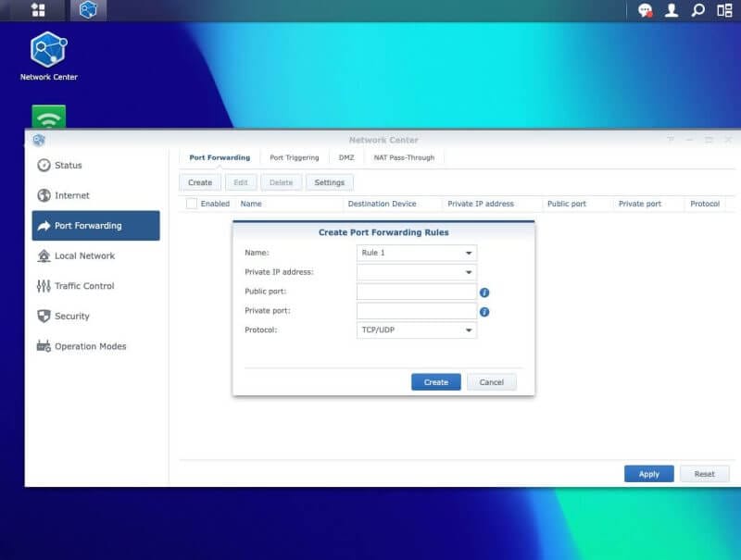741x560 pixels.
Task: Select the Internet globe icon in sidebar
Action: tap(44, 195)
